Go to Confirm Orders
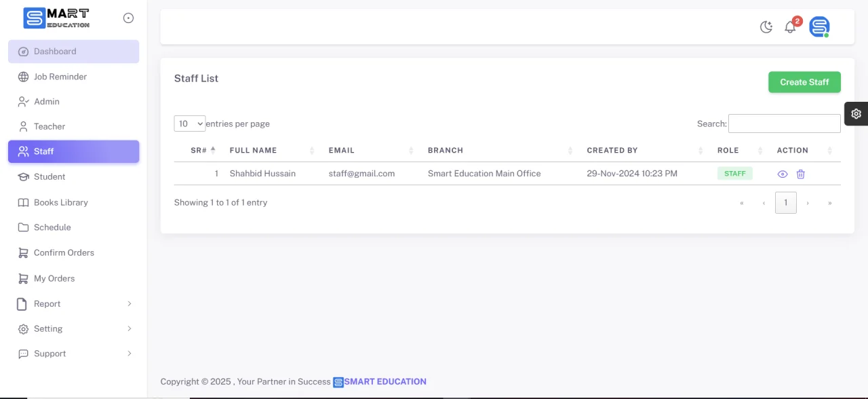Image resolution: width=868 pixels, height=399 pixels. coord(73,252)
